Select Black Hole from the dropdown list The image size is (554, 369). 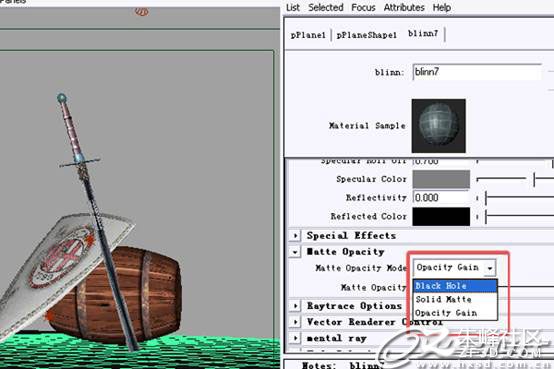click(455, 286)
